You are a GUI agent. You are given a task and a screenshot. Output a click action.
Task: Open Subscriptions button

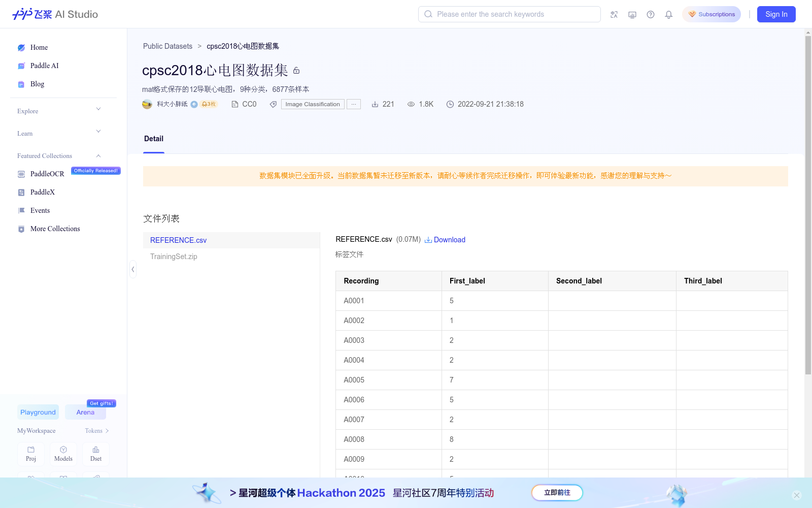pos(712,14)
